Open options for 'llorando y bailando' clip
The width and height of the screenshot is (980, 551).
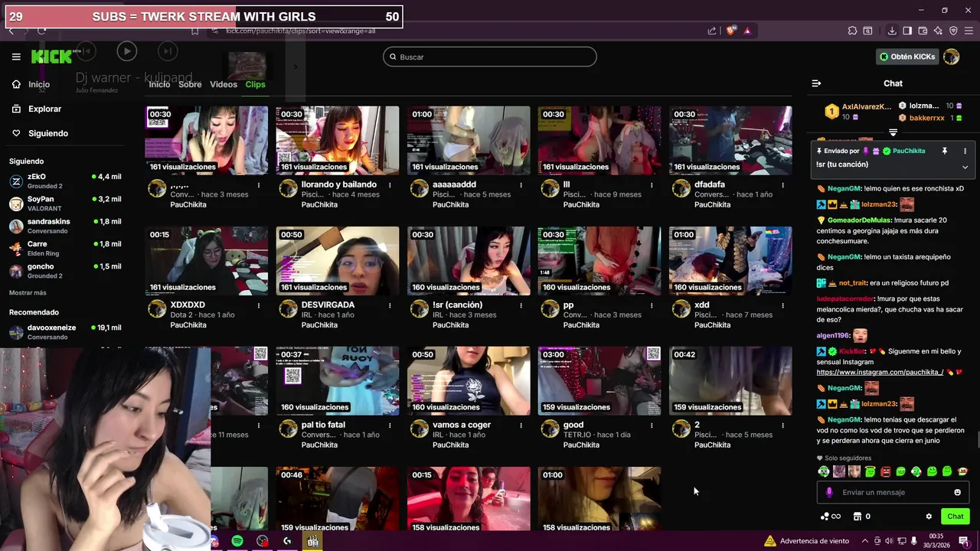pyautogui.click(x=390, y=184)
